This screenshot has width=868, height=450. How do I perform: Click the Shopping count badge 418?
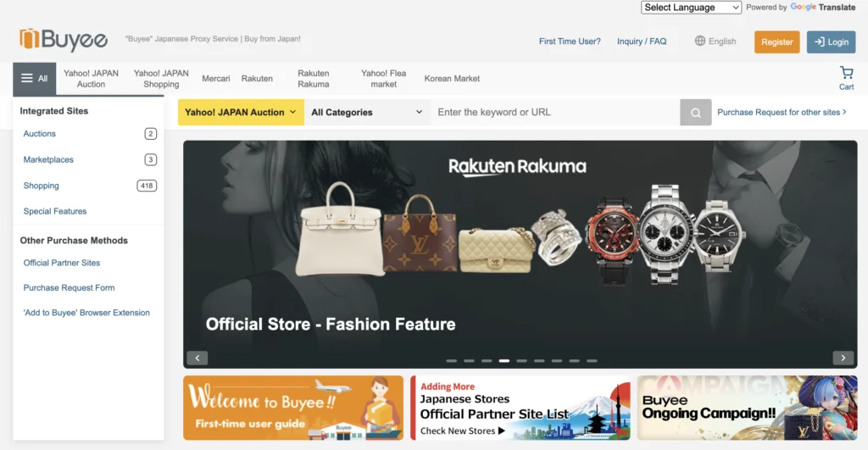click(x=147, y=186)
